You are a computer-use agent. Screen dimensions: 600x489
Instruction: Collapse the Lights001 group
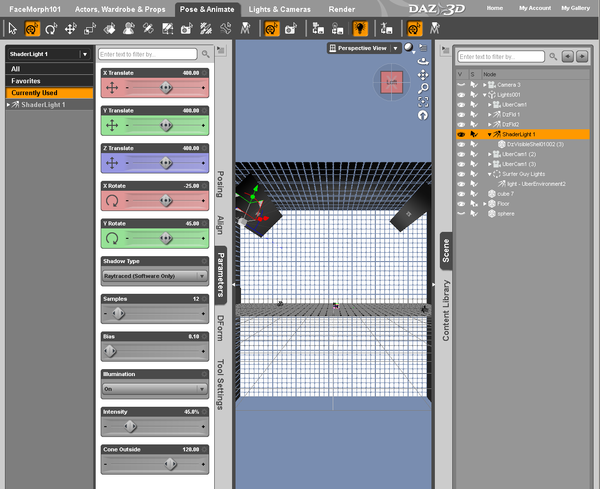pos(484,95)
